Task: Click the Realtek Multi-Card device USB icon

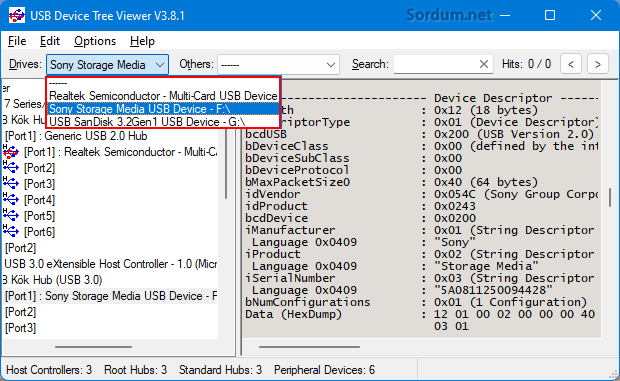Action: point(11,152)
